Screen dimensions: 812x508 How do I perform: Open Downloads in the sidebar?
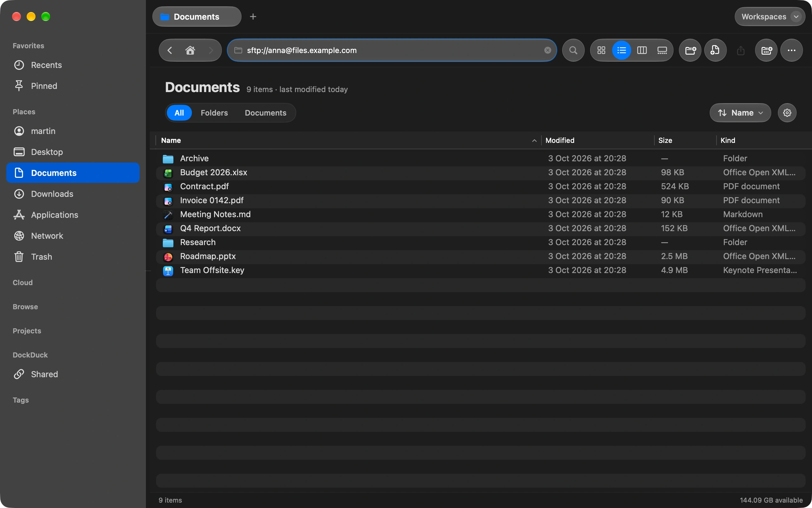coord(73,194)
